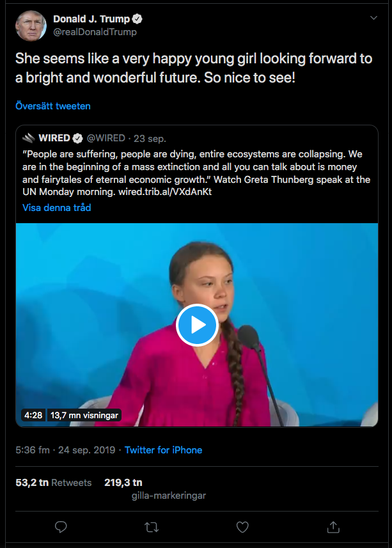The image size is (392, 548).
Task: Click the 5:36 fm · 24 sep. 2019 timestamp
Action: [65, 450]
